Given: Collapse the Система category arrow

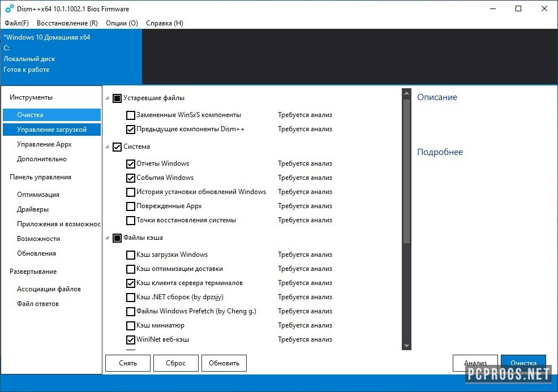Looking at the screenshot, I should [x=108, y=147].
